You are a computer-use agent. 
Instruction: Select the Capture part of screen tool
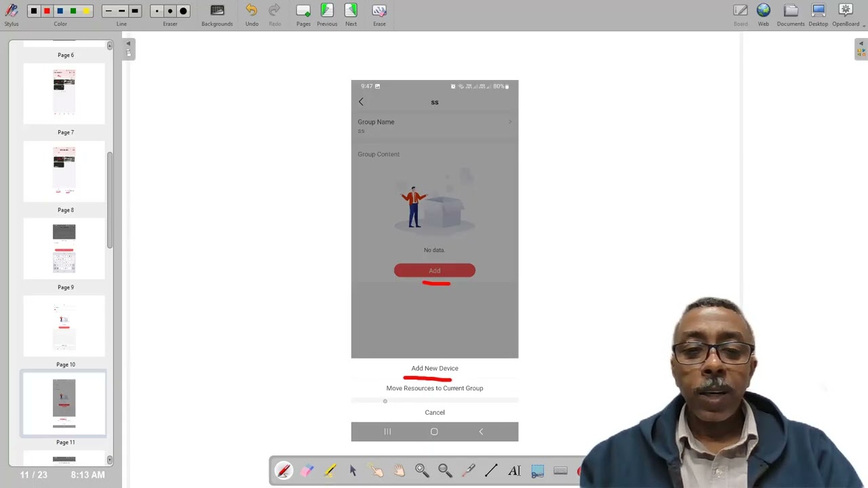537,470
